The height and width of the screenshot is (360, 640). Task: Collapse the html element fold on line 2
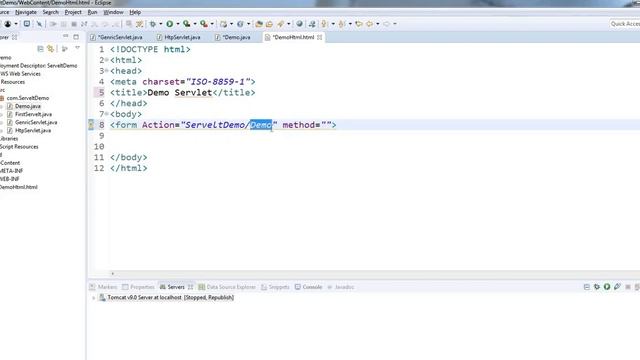(x=107, y=60)
